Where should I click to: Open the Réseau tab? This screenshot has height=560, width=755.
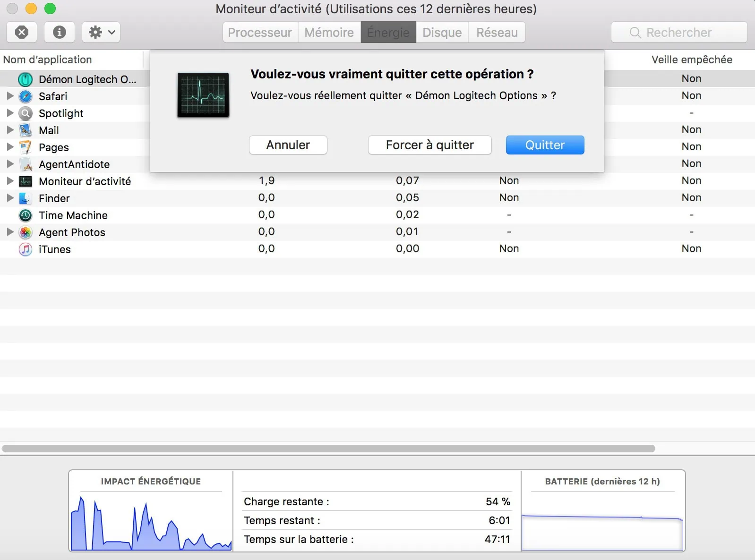point(497,32)
